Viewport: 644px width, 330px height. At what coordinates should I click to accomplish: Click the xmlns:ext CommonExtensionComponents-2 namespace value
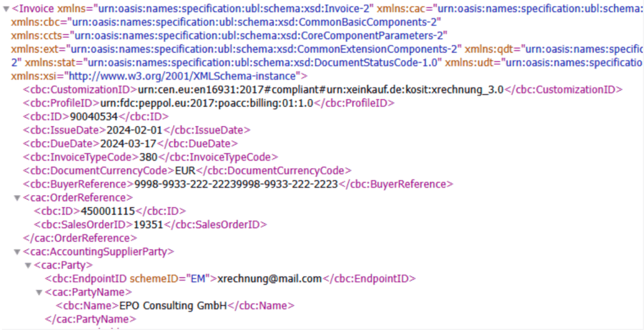(264, 49)
